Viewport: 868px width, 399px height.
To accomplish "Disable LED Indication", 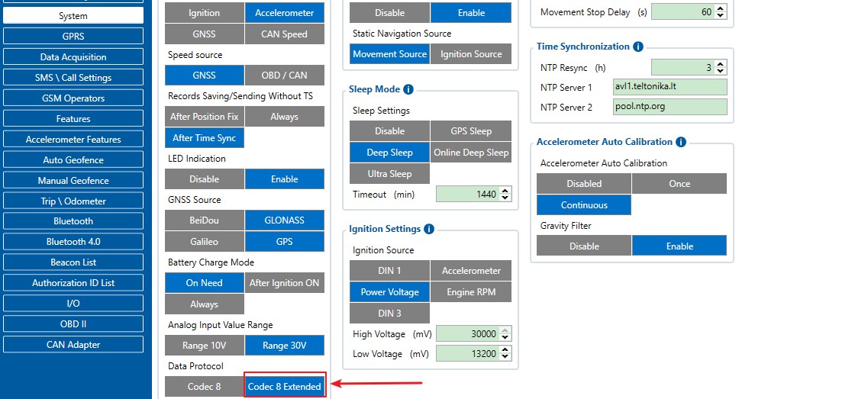I will 204,179.
